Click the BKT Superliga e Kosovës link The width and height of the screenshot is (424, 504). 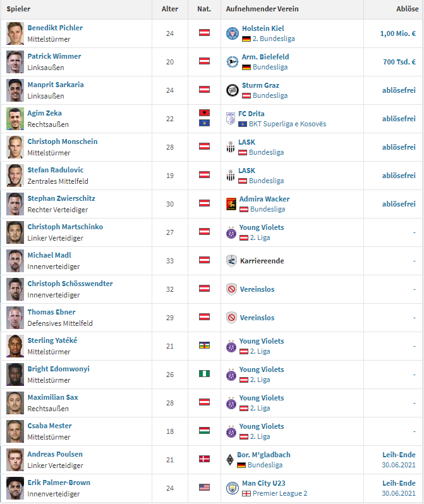pyautogui.click(x=288, y=124)
